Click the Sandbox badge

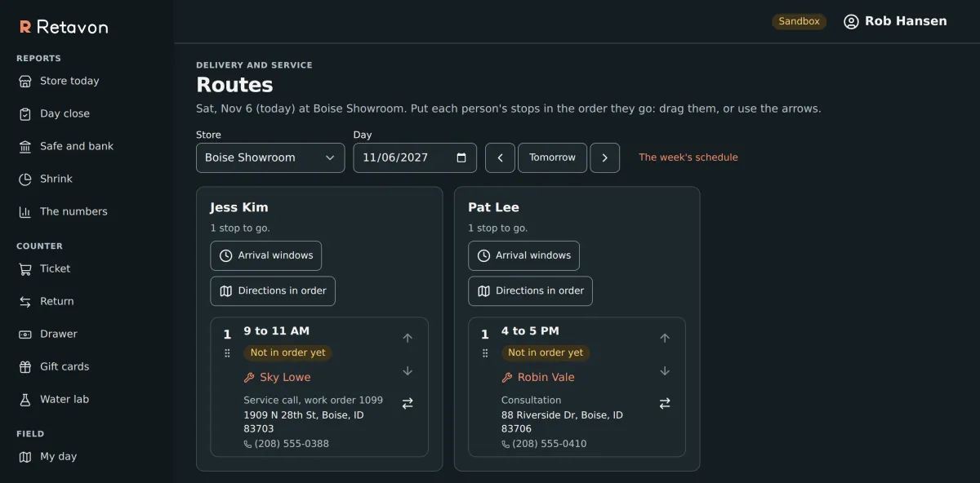coord(799,21)
